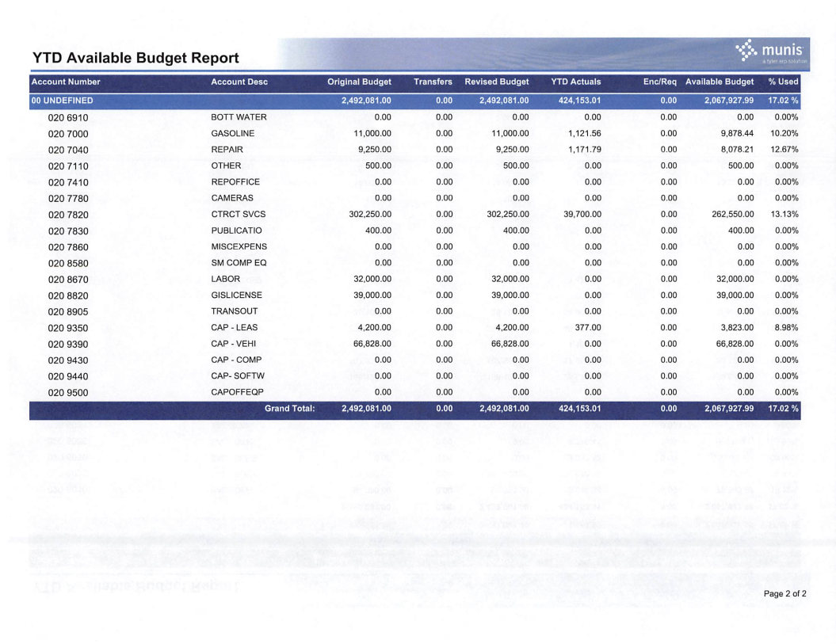Click the Account Number column header
The height and width of the screenshot is (644, 836).
coord(66,82)
